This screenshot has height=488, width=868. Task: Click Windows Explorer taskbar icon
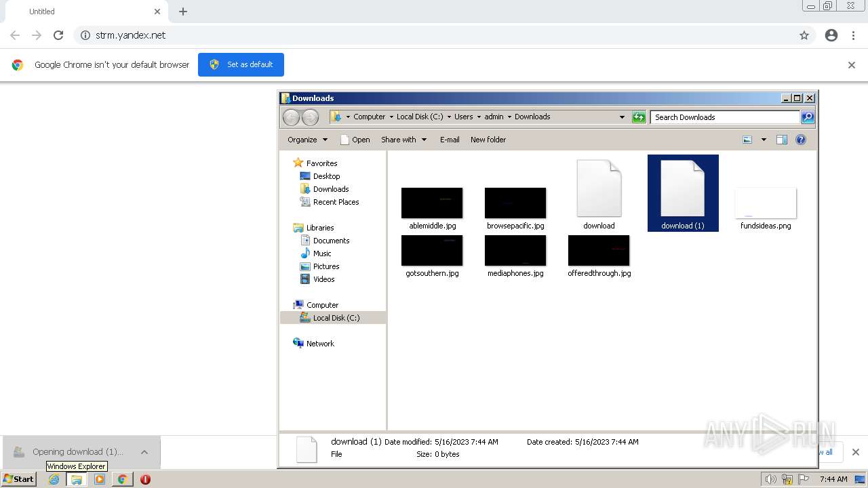[77, 479]
